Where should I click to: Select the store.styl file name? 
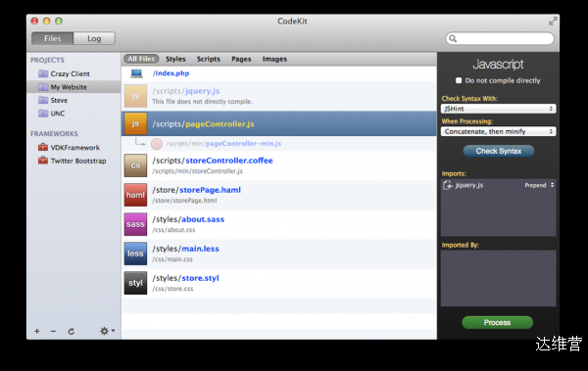click(x=200, y=278)
